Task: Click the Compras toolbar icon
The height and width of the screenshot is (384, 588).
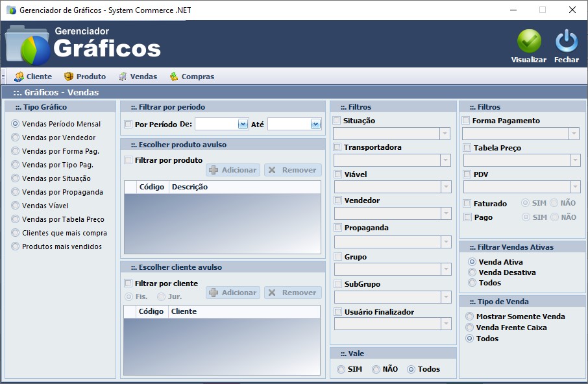Action: click(x=174, y=77)
